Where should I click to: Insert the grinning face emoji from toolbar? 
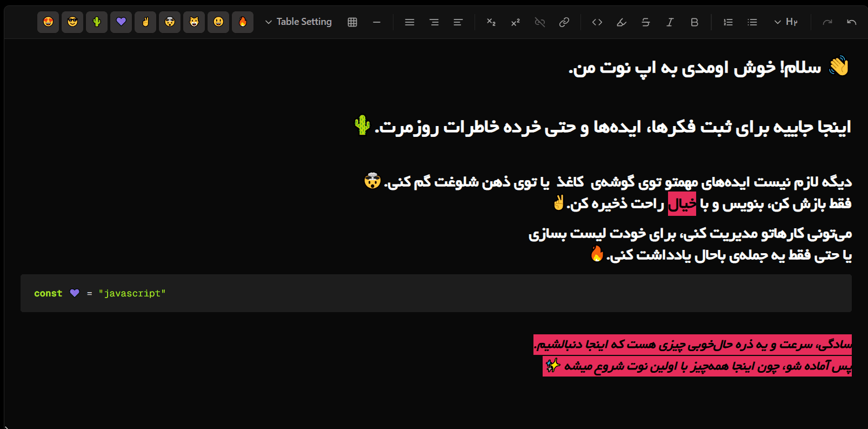point(218,22)
